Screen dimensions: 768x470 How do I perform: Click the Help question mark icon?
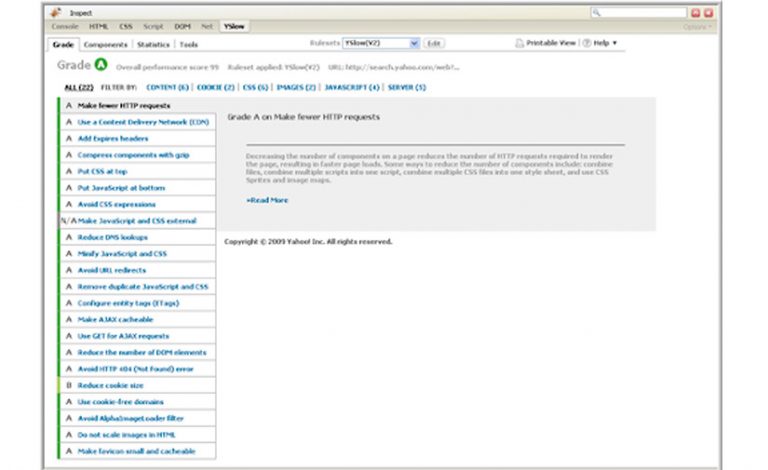588,44
